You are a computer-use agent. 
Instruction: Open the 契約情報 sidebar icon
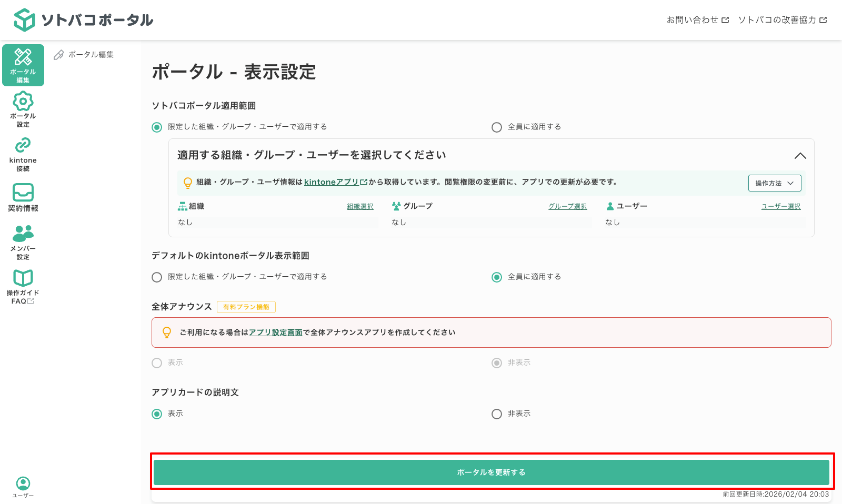coord(23,198)
